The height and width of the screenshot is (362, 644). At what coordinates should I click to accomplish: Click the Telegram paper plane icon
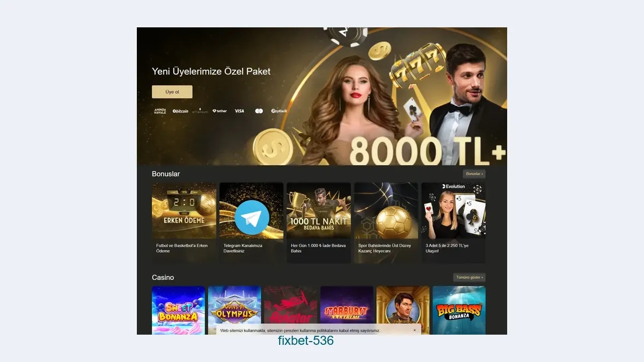pyautogui.click(x=251, y=217)
